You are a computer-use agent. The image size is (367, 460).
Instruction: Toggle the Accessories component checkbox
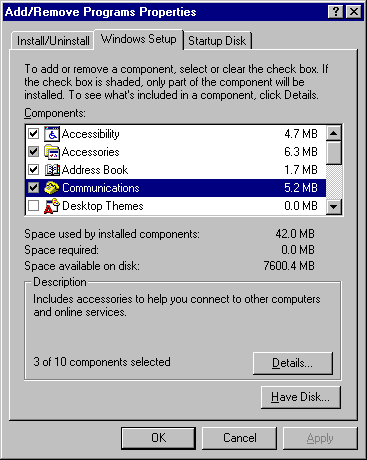(33, 152)
